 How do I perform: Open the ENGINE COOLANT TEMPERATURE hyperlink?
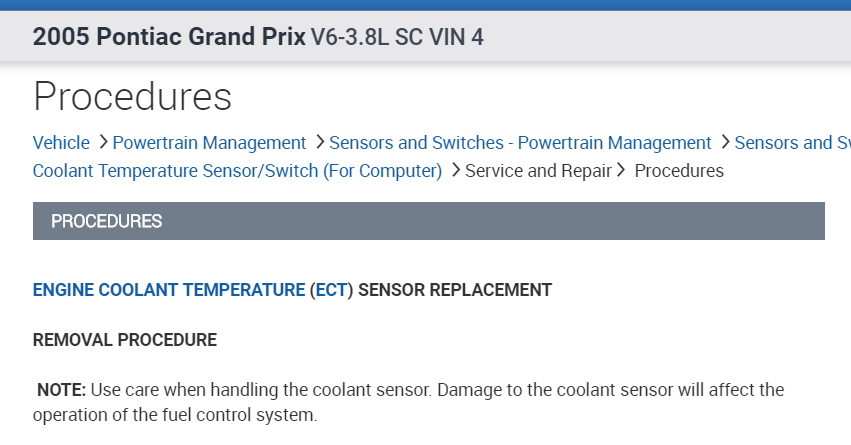pos(169,290)
